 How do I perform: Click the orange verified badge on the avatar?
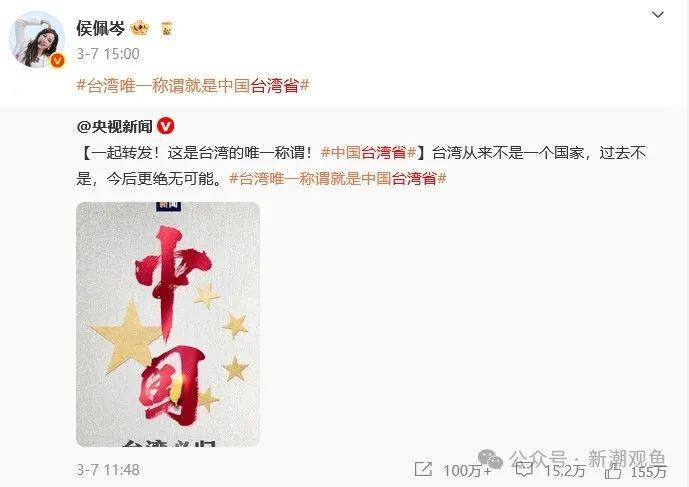pyautogui.click(x=58, y=60)
